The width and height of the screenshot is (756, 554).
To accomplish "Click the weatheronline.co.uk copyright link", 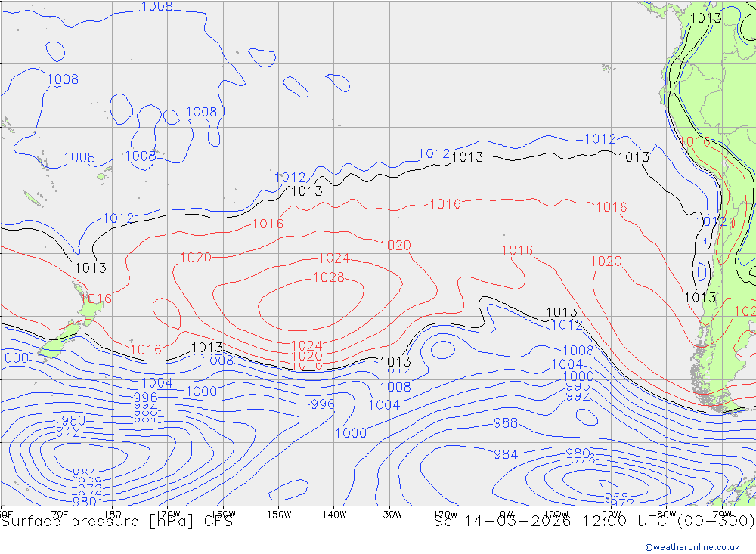I will click(692, 546).
